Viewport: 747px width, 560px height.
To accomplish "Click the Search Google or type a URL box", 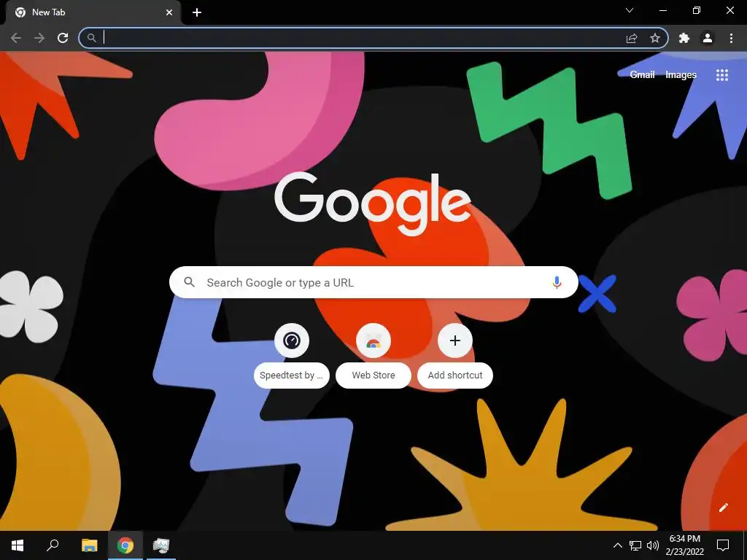I will 373,282.
